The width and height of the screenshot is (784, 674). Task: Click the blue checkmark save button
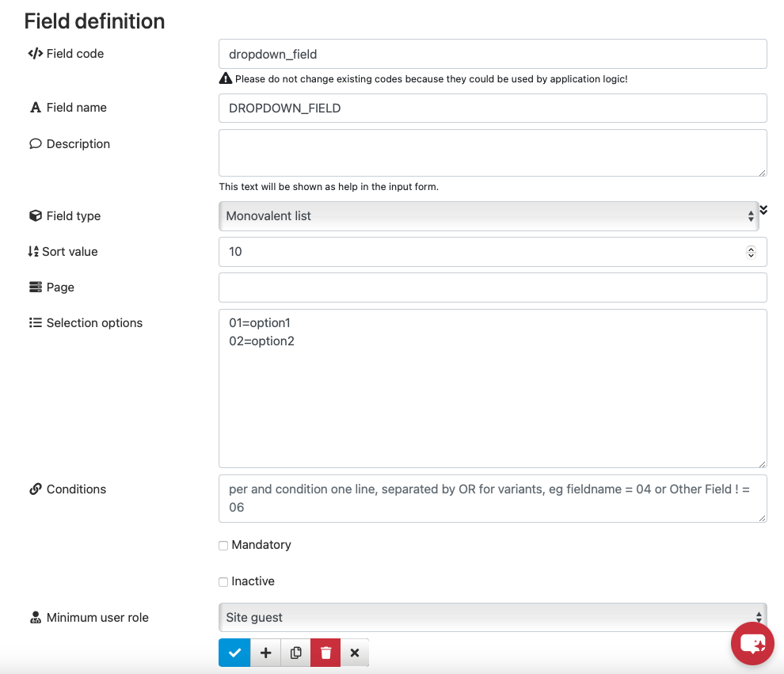tap(234, 653)
